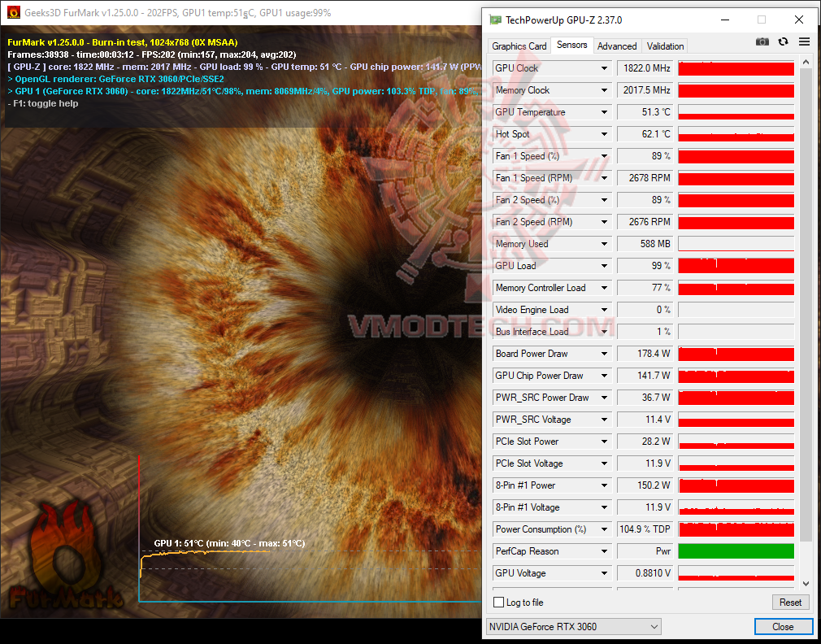821x644 pixels.
Task: Click the PerfCap Reason Pwr value
Action: [645, 552]
